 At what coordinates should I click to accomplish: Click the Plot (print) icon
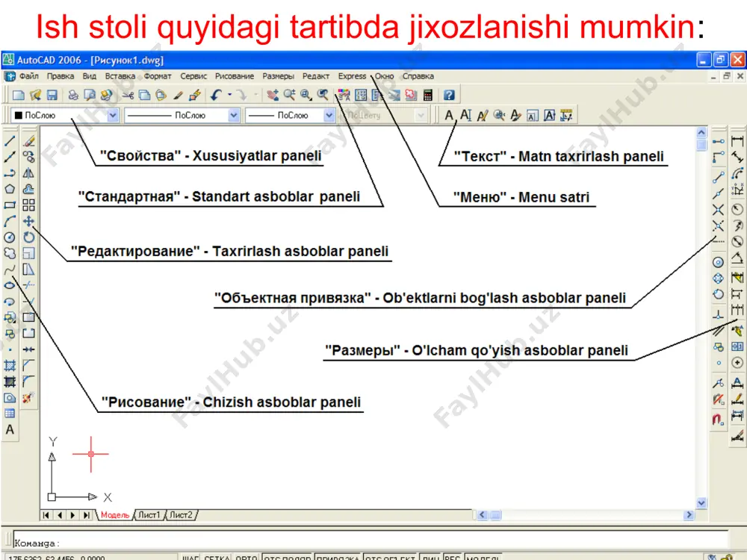73,96
